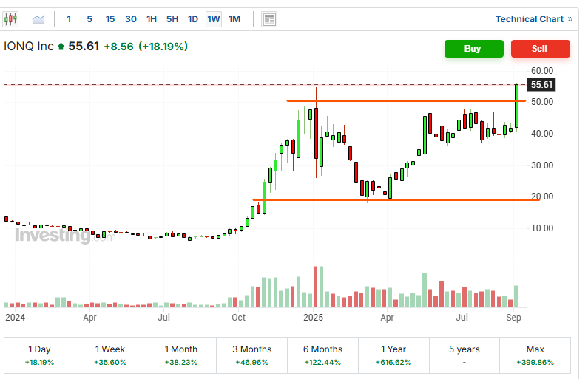Image resolution: width=588 pixels, height=379 pixels.
Task: Select the 1H interval
Action: coord(152,19)
